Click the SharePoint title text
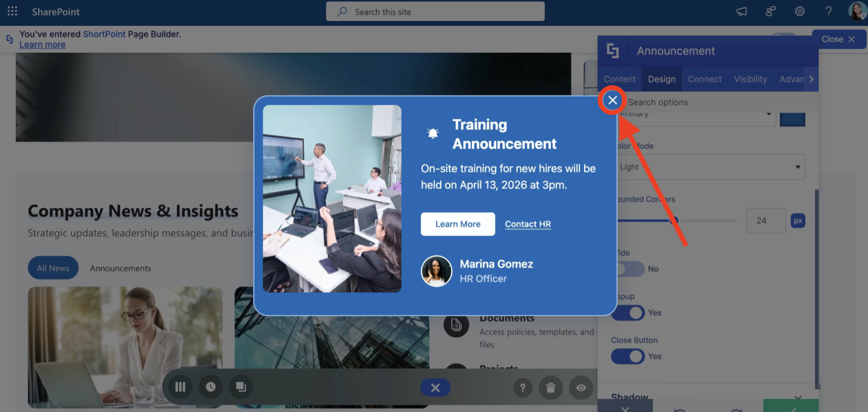This screenshot has height=412, width=868. pos(56,11)
